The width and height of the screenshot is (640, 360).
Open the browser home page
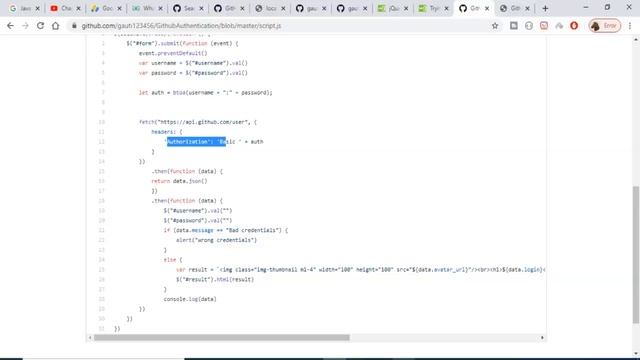(x=56, y=26)
